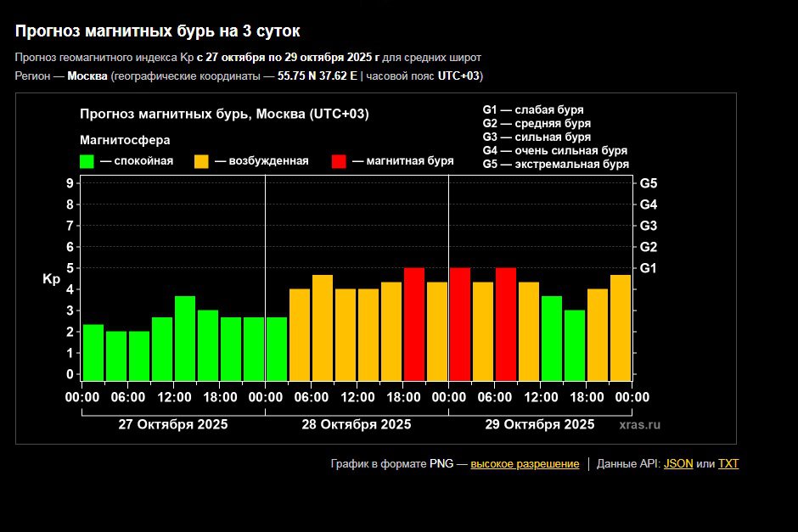798x532 pixels.
Task: Open the "высокое разрешение" PNG link
Action: click(x=525, y=464)
